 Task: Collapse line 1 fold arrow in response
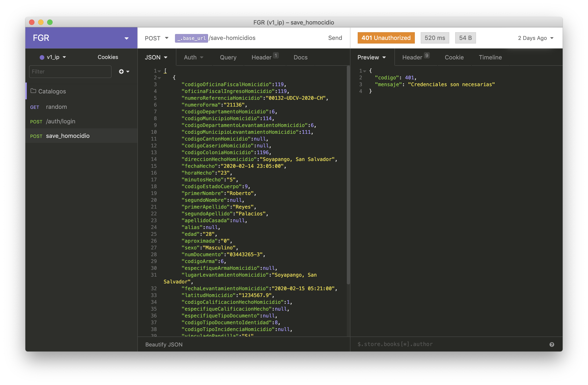click(x=364, y=71)
